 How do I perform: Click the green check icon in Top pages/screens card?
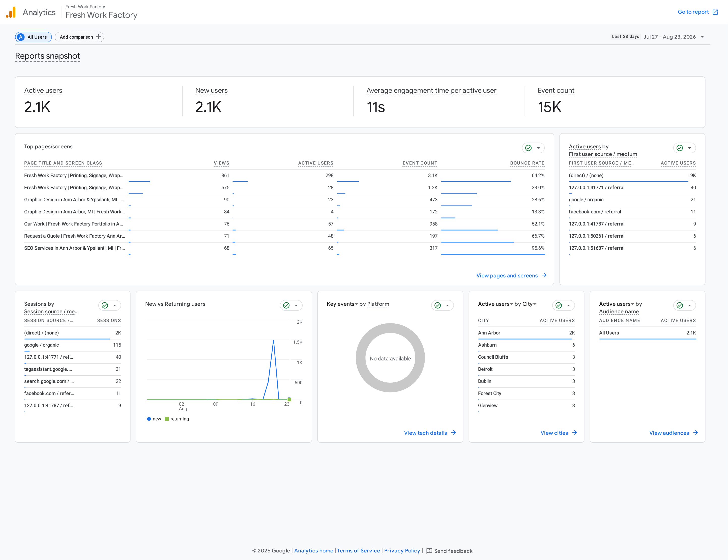tap(529, 148)
